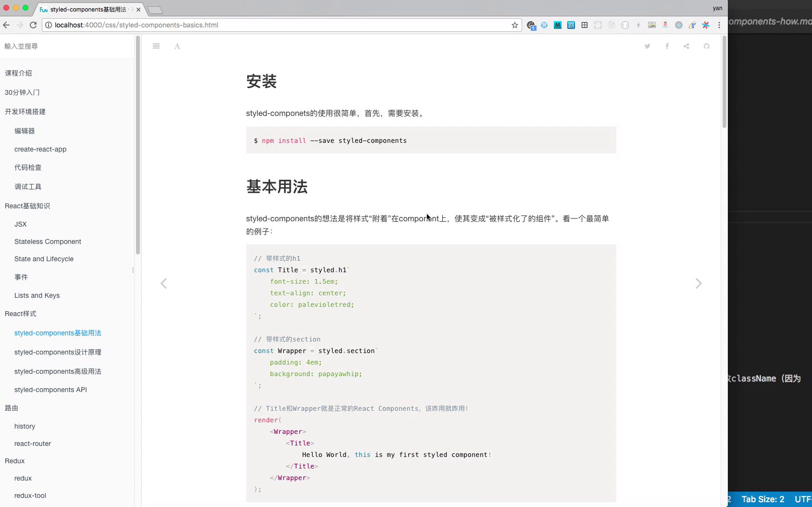Viewport: 812px width, 507px height.
Task: Open the 编辑器 page
Action: [x=25, y=131]
